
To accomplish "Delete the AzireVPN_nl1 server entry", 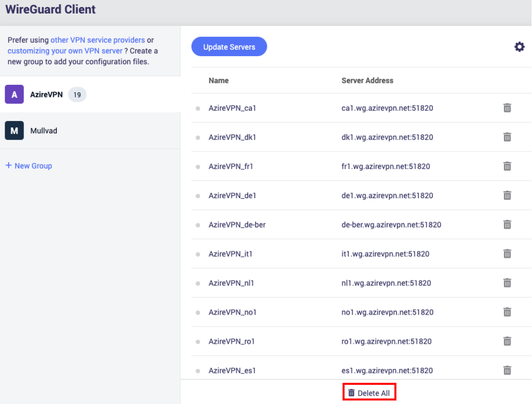I will (x=507, y=283).
